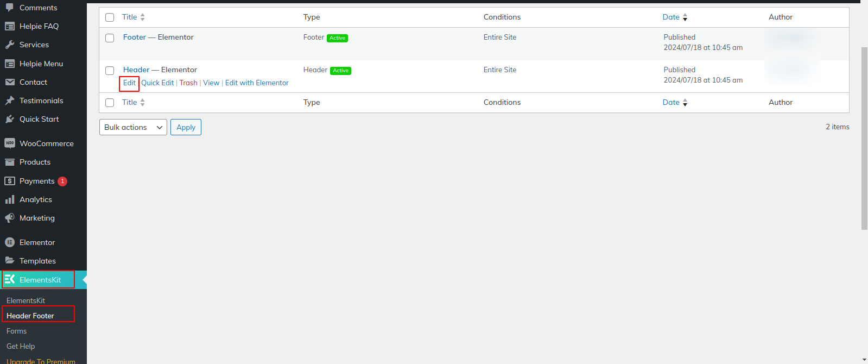The width and height of the screenshot is (868, 364).
Task: Click 'Entire Site' in Header row
Action: tap(500, 70)
